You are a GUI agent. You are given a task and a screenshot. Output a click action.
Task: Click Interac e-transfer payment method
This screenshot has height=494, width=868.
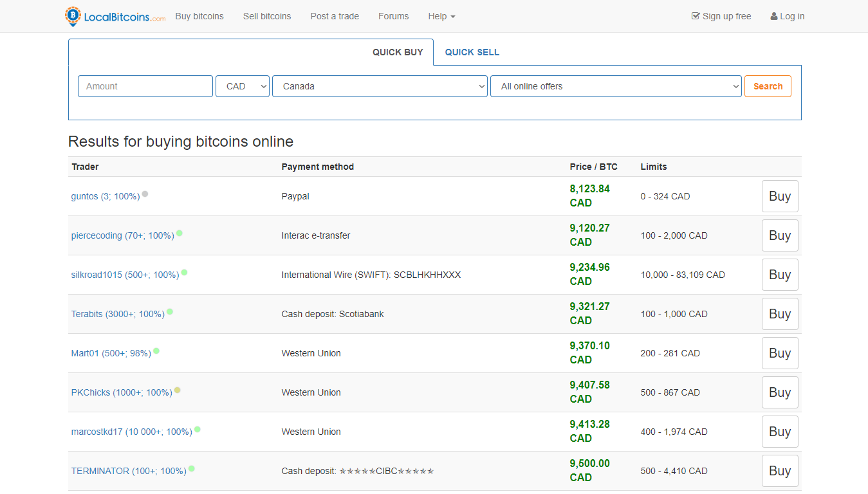tap(316, 235)
